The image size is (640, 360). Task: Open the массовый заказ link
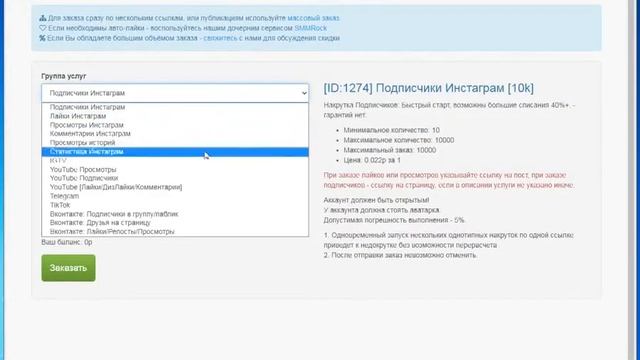pyautogui.click(x=313, y=18)
